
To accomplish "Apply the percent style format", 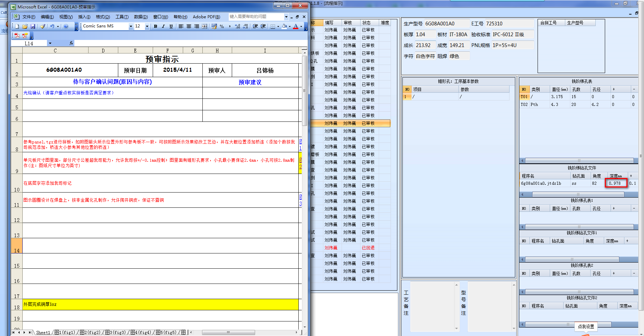I will pos(222,26).
